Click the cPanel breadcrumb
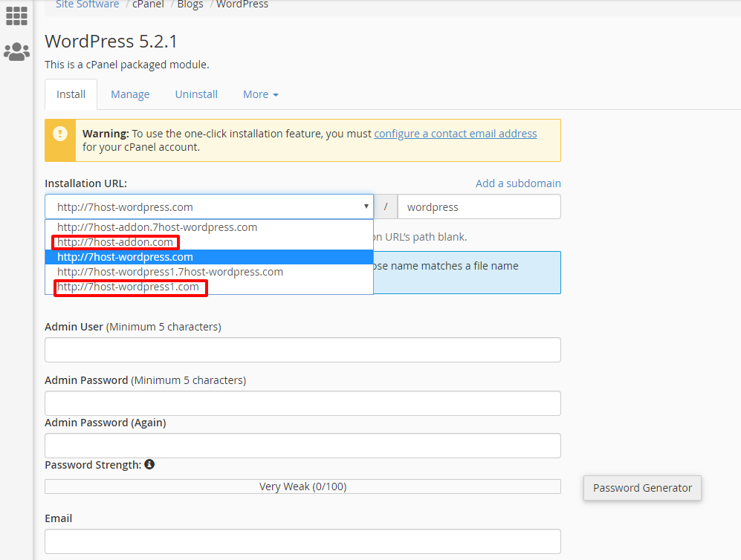This screenshot has height=560, width=741. tap(149, 4)
